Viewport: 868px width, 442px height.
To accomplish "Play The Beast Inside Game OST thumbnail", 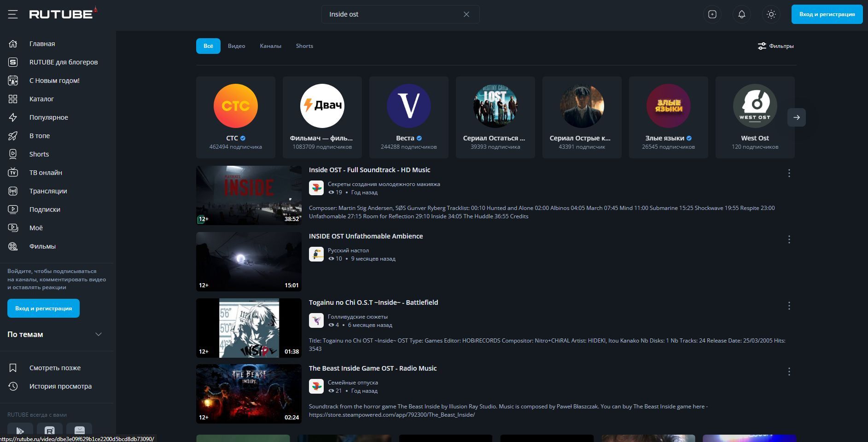I will 249,394.
